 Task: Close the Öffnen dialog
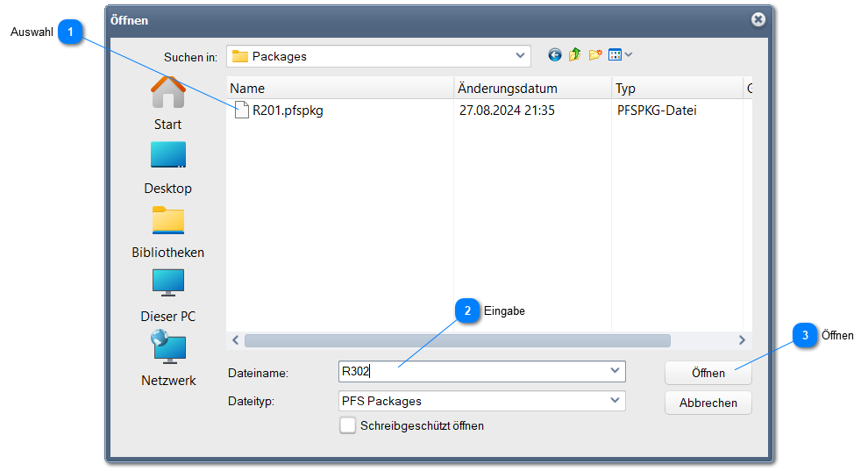click(x=758, y=19)
